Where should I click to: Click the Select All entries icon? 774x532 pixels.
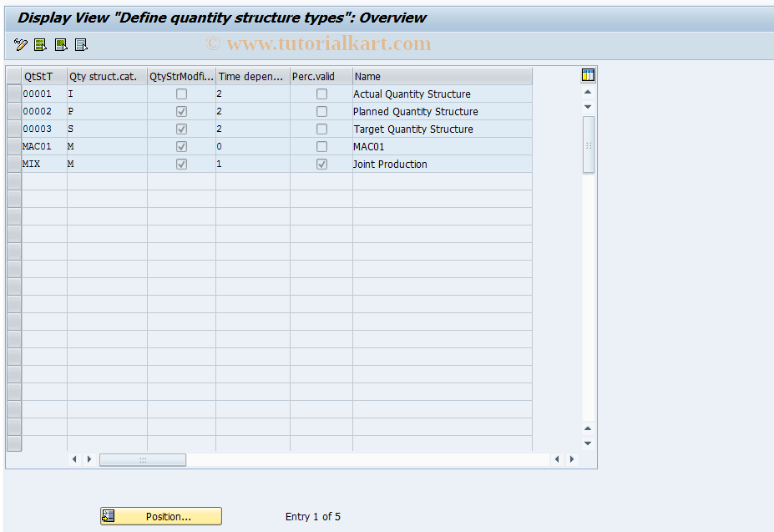[40, 44]
